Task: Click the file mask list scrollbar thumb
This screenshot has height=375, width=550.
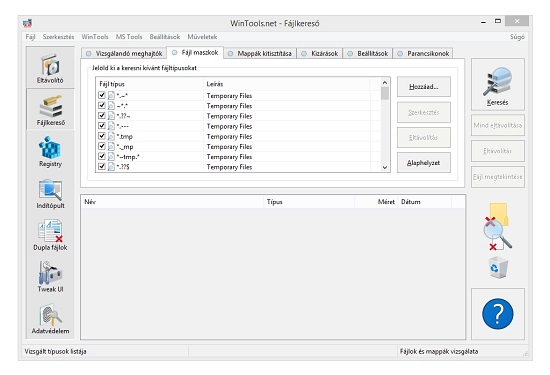Action: 385,94
